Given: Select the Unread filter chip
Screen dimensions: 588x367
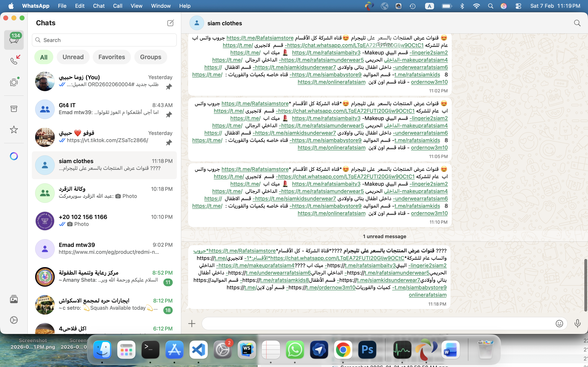Looking at the screenshot, I should tap(73, 57).
